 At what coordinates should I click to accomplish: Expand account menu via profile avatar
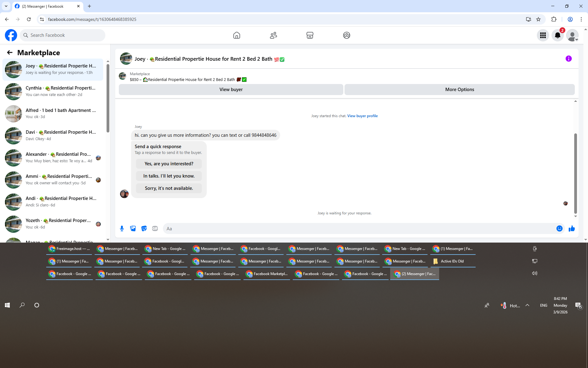click(572, 35)
